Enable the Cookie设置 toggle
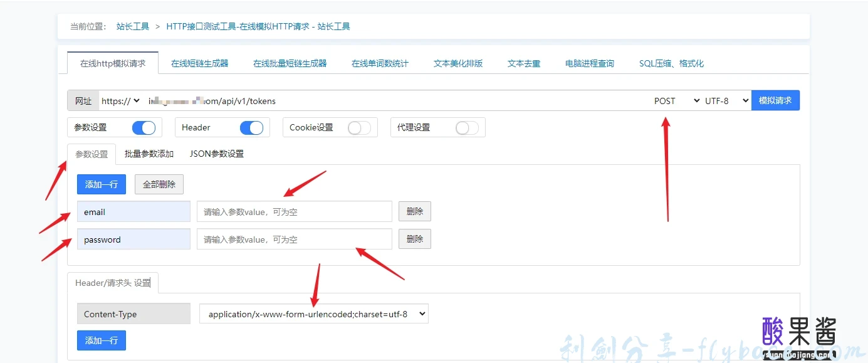This screenshot has height=363, width=868. (x=359, y=127)
